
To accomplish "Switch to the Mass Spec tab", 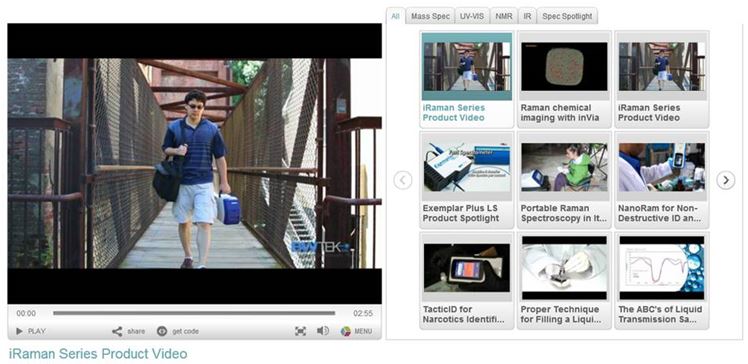I will tap(430, 16).
